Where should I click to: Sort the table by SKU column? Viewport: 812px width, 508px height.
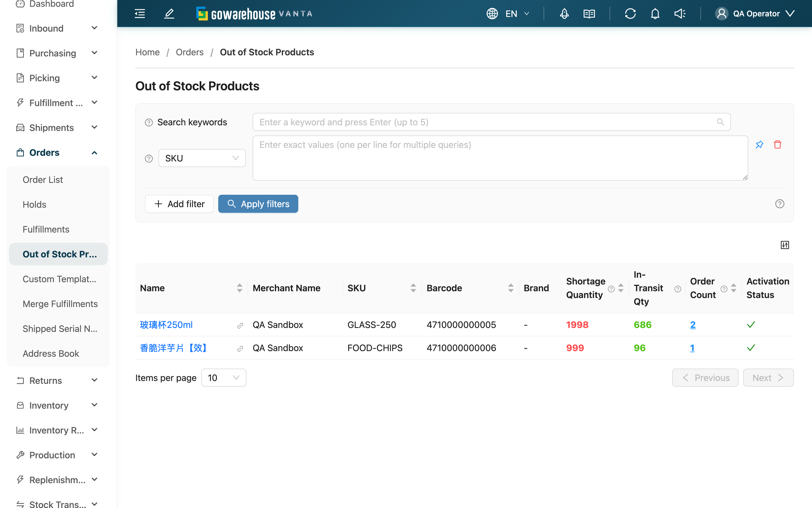pyautogui.click(x=413, y=288)
